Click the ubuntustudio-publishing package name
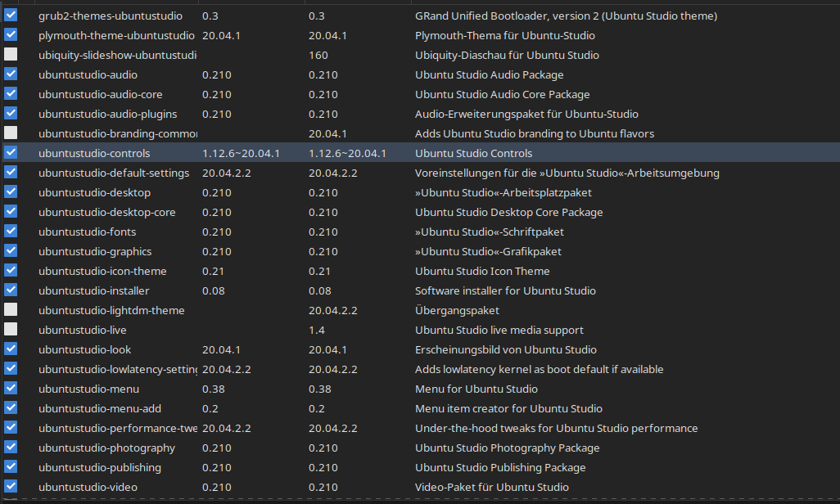This screenshot has width=840, height=504. pyautogui.click(x=100, y=467)
